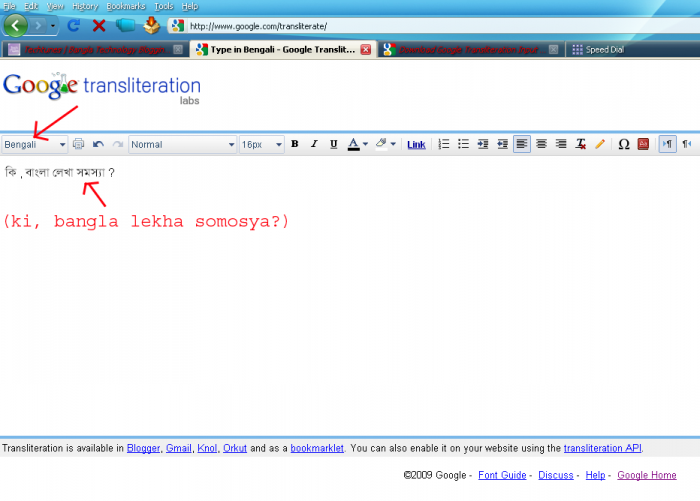The width and height of the screenshot is (700, 501).
Task: Click the Undo icon
Action: coord(98,144)
